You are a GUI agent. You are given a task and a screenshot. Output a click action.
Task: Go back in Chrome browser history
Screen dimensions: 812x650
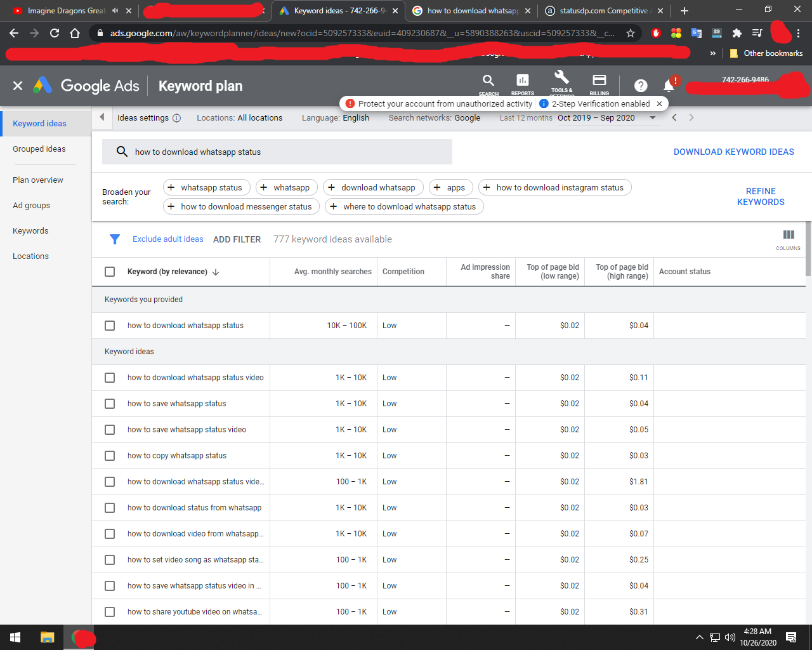pyautogui.click(x=14, y=33)
